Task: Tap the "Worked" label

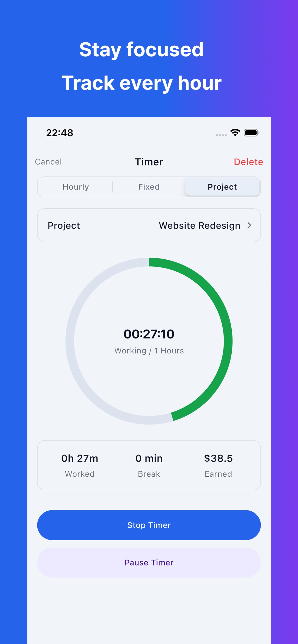Action: click(80, 474)
